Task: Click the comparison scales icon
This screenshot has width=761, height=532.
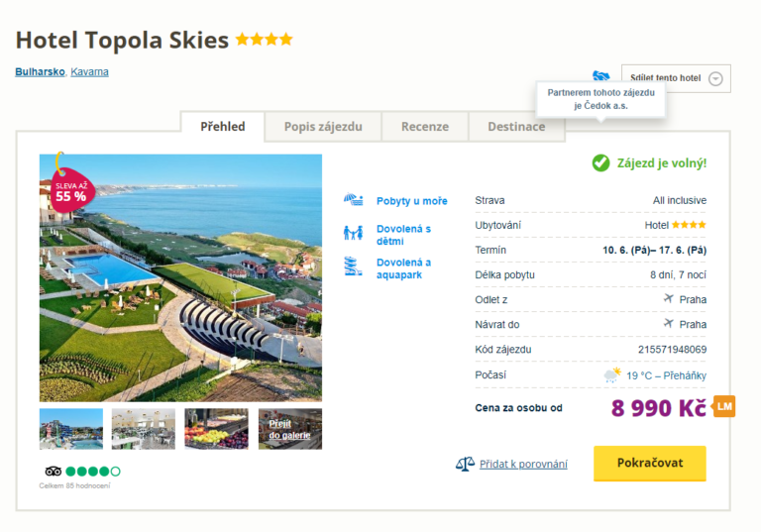Action: pyautogui.click(x=465, y=464)
